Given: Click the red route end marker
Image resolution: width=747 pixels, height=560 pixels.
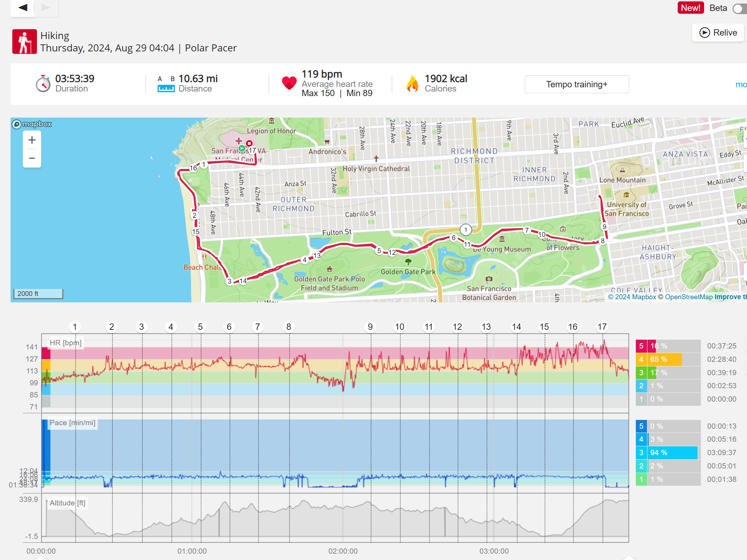Looking at the screenshot, I should pos(249,143).
